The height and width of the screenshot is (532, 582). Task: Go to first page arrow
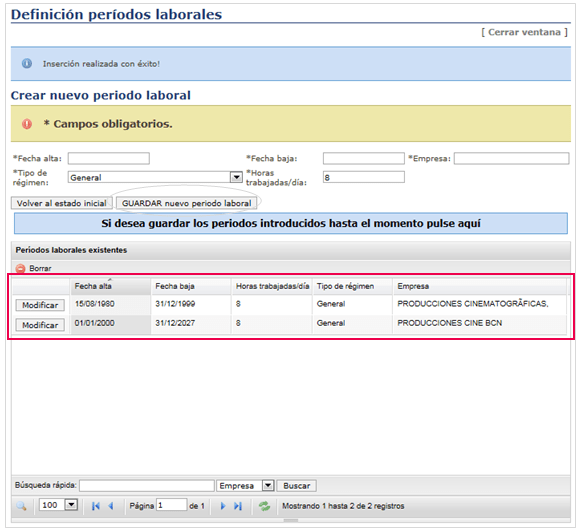pos(96,506)
